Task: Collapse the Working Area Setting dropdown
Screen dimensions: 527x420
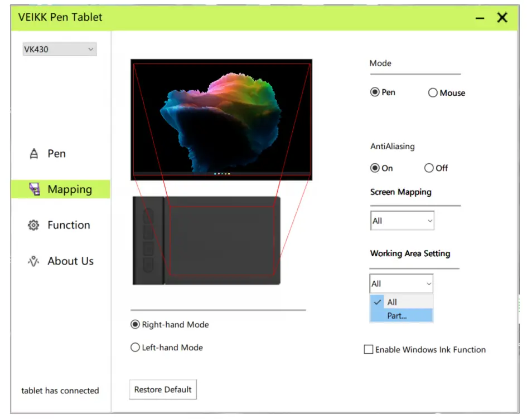Action: [401, 284]
